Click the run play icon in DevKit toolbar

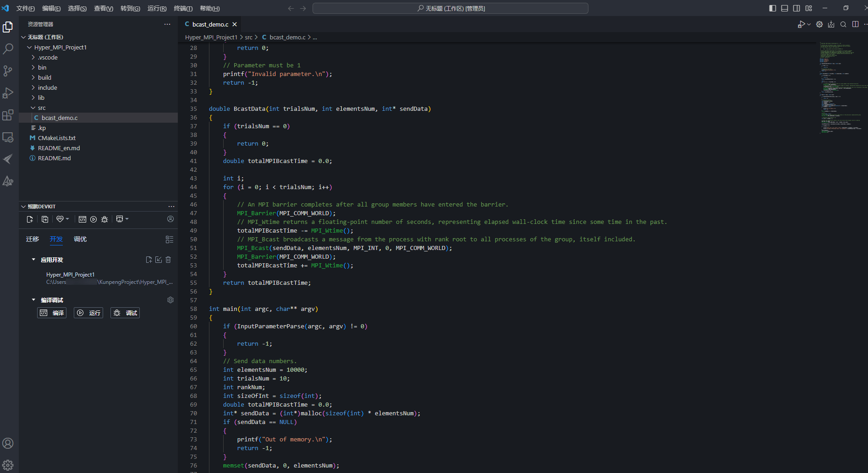pyautogui.click(x=93, y=219)
